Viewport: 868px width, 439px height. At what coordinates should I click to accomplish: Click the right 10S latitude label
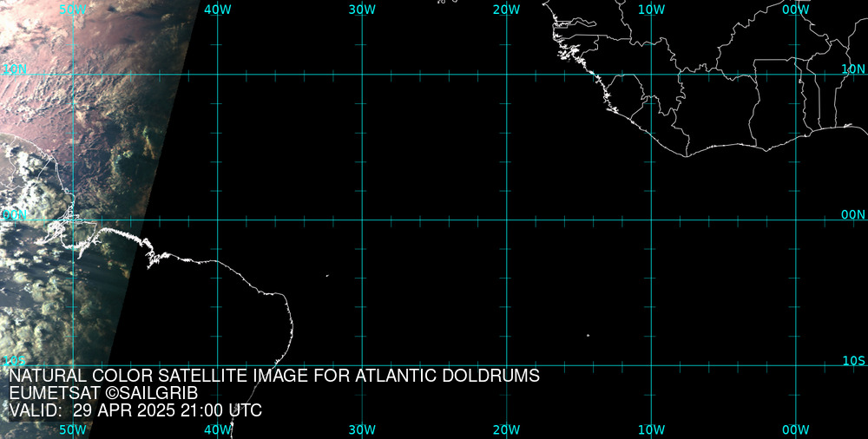point(853,361)
